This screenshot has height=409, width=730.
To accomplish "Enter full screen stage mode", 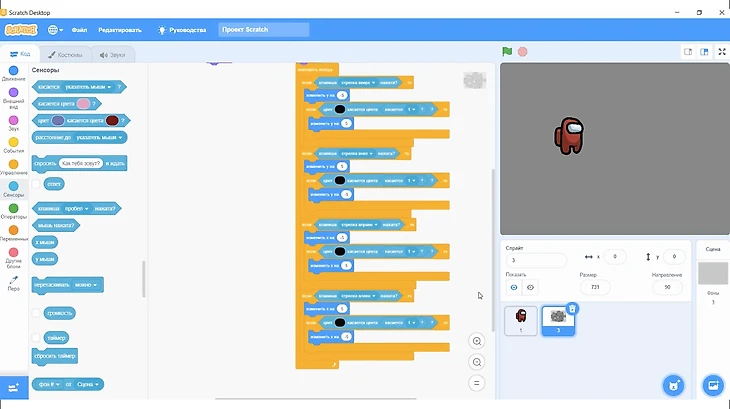I will (x=722, y=52).
